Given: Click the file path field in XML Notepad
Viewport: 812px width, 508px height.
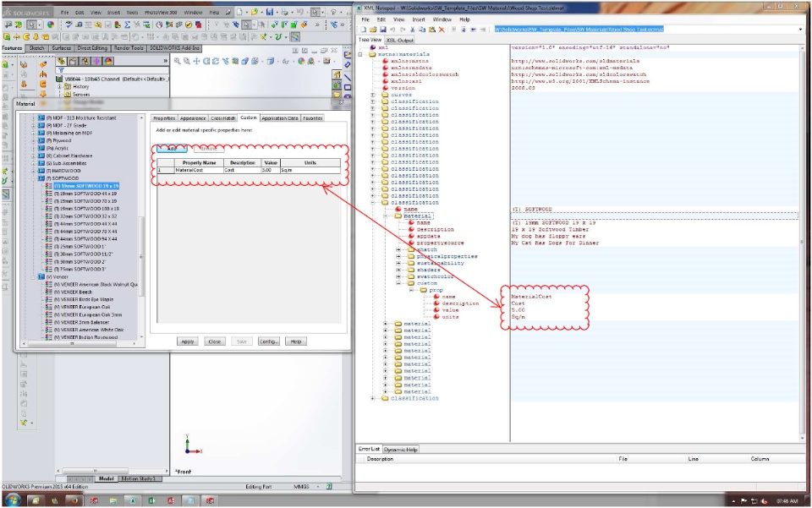Looking at the screenshot, I should coord(645,30).
